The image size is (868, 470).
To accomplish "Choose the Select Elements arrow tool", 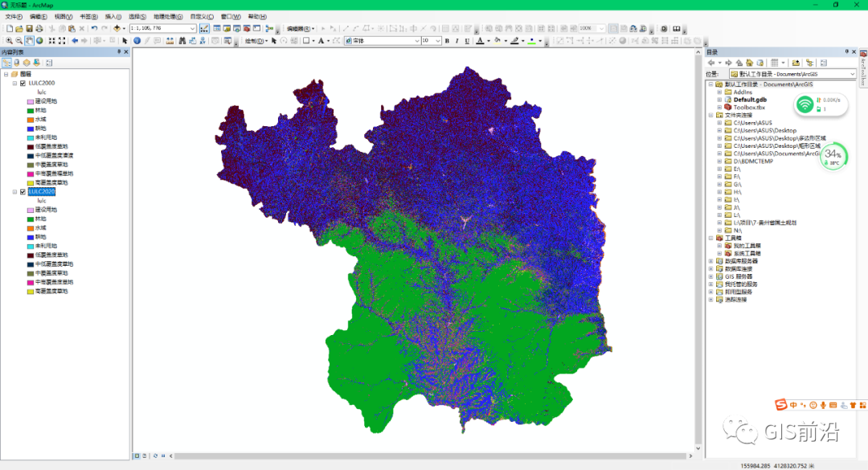I will (125, 40).
